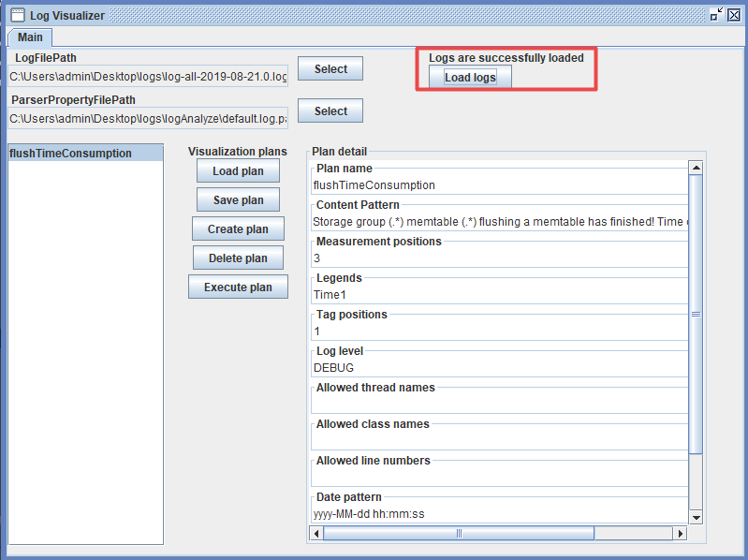Click the horizontal scrollbar right arrow
748x560 pixels.
680,533
